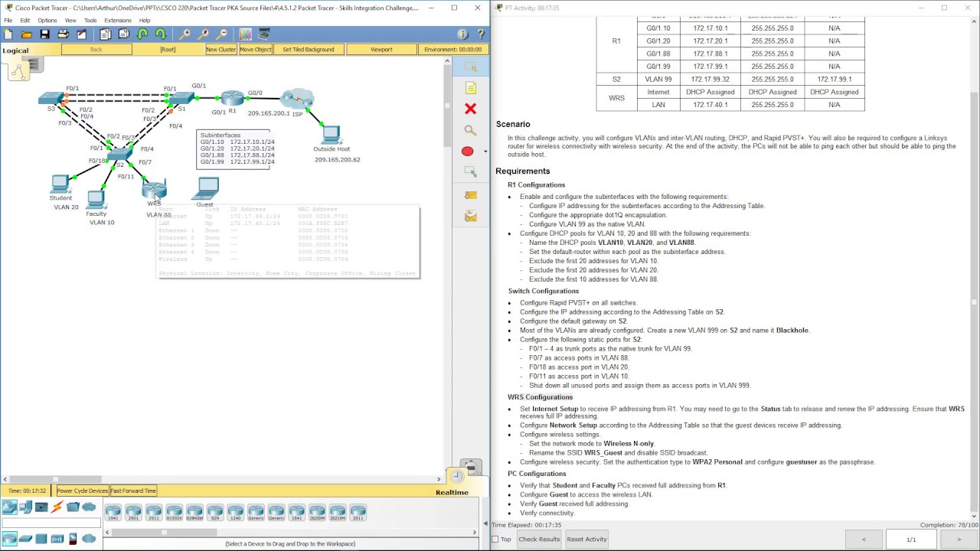Open the custom devices dialog icon

[264, 34]
